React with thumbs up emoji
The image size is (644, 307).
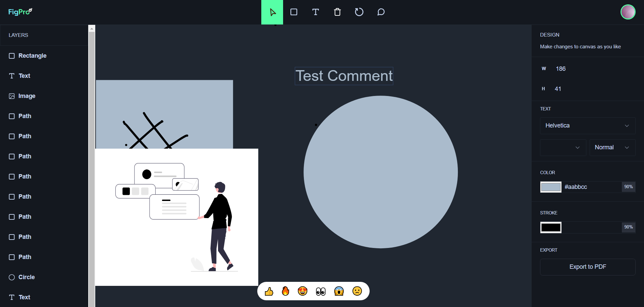click(x=269, y=291)
